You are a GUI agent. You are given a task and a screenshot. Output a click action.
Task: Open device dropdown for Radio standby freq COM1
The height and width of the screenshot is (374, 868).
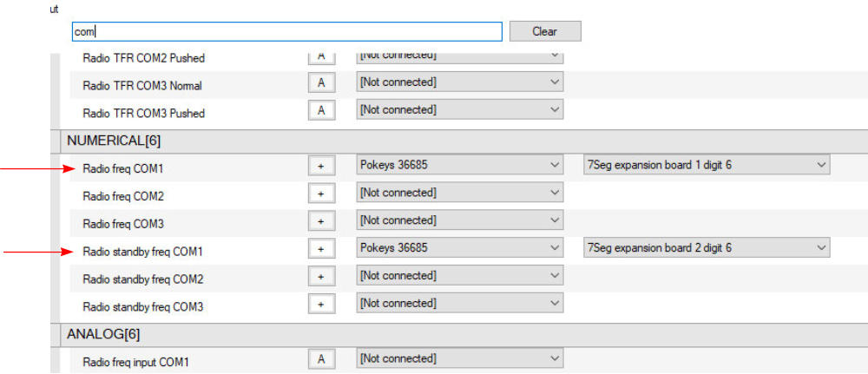pos(459,248)
